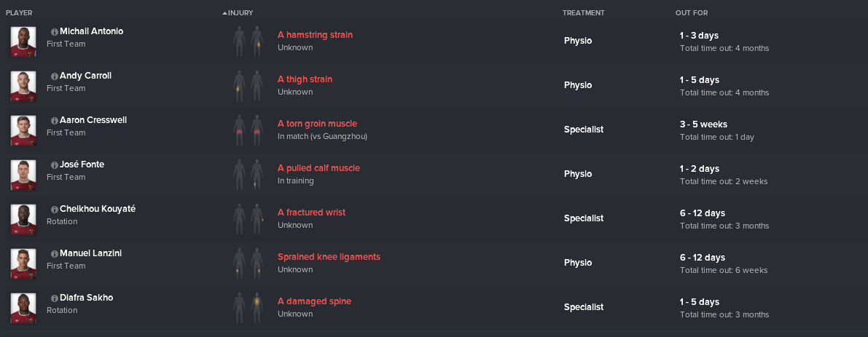The width and height of the screenshot is (868, 337).
Task: Sort by the OUT FOR column header
Action: (692, 12)
